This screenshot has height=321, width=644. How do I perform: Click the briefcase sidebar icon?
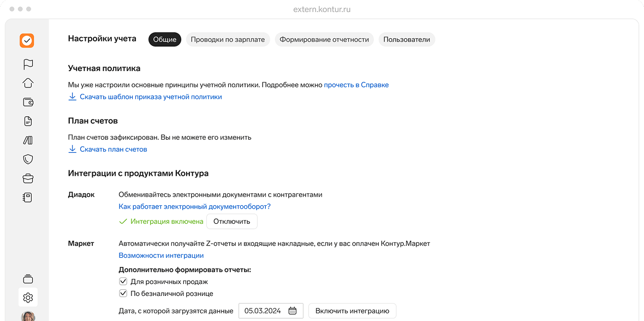click(x=27, y=178)
